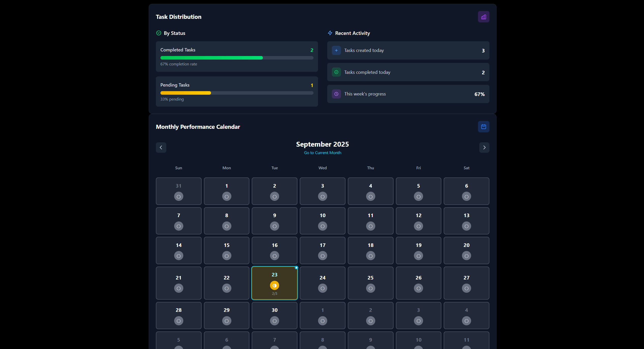This screenshot has height=349, width=644.
Task: Click the status circle on September 21
Action: (x=178, y=288)
